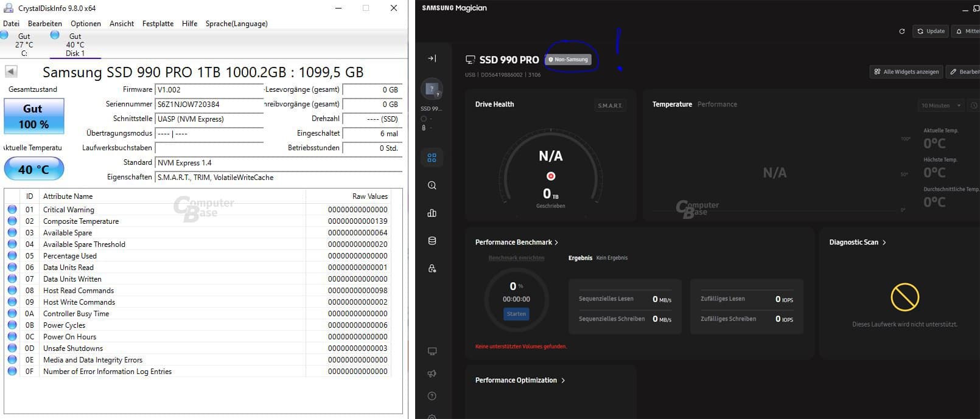
Task: Click the megaphone announcements icon
Action: coord(432,373)
